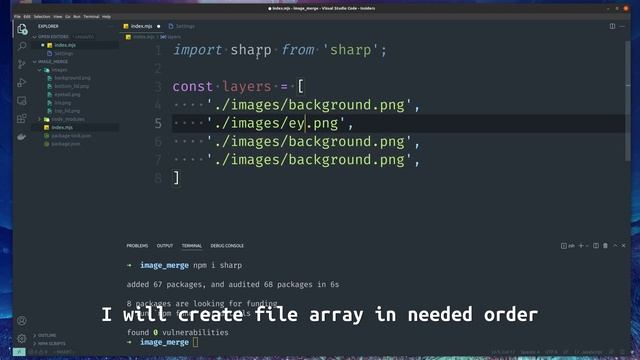Open top_lid.png in the file tree
Image resolution: width=640 pixels, height=360 pixels.
[67, 111]
